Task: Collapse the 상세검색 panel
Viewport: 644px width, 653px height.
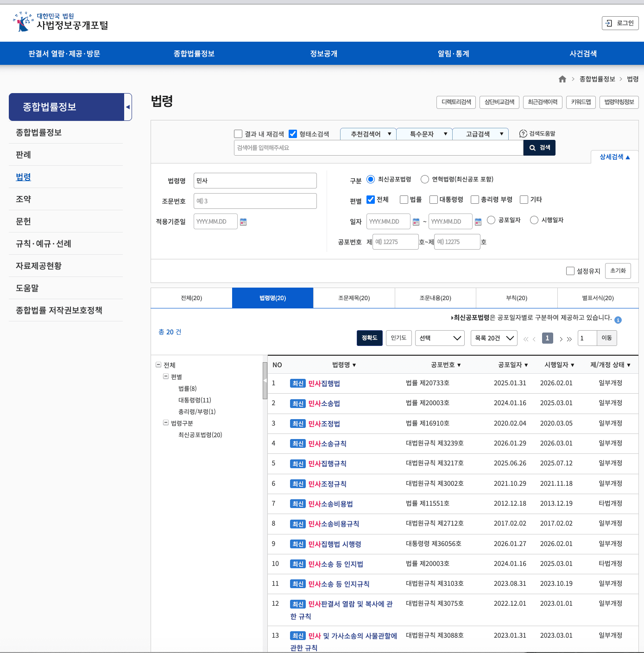Action: (x=615, y=157)
